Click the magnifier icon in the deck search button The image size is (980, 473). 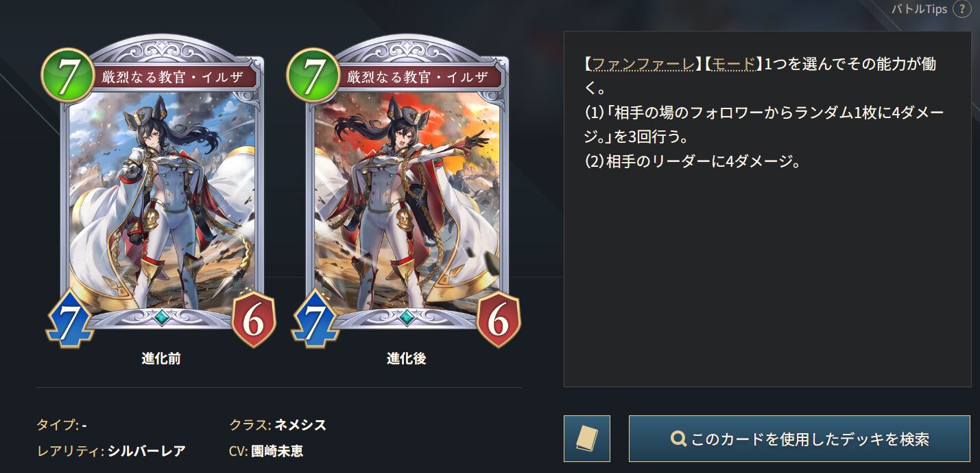point(678,439)
